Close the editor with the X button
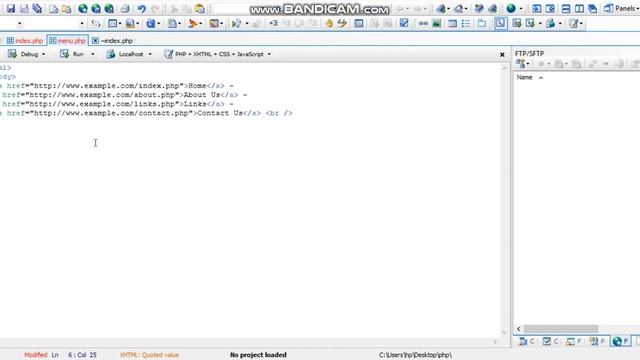 click(502, 55)
